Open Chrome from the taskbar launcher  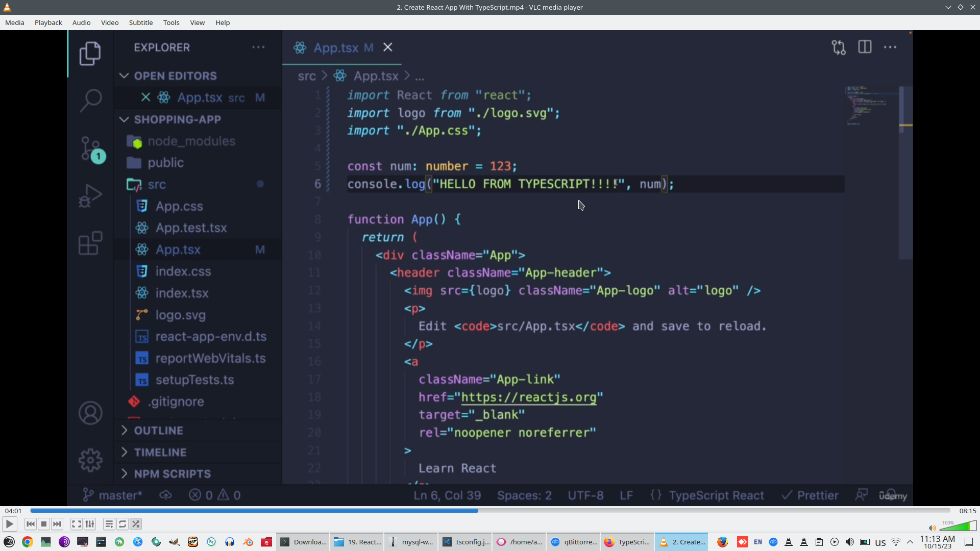tap(28, 542)
